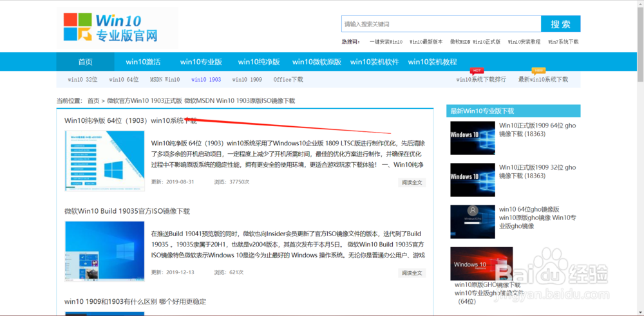
Task: Click summary text of Win10纯净版 64位 article
Action: point(289,154)
